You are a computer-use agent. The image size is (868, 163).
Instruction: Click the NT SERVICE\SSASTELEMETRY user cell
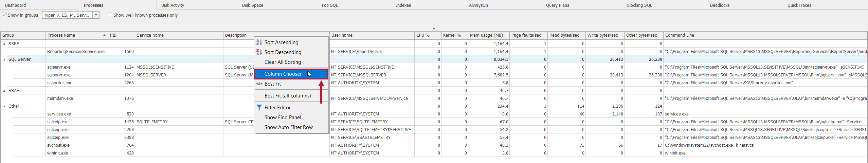(372, 138)
